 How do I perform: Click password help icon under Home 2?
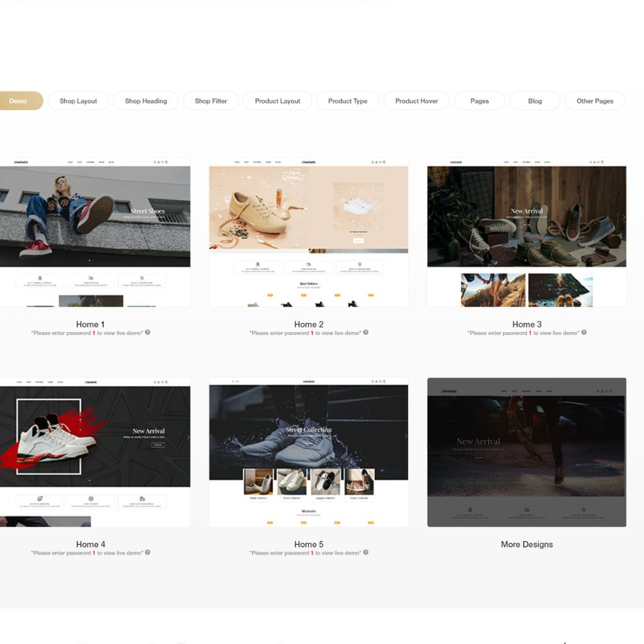point(365,332)
